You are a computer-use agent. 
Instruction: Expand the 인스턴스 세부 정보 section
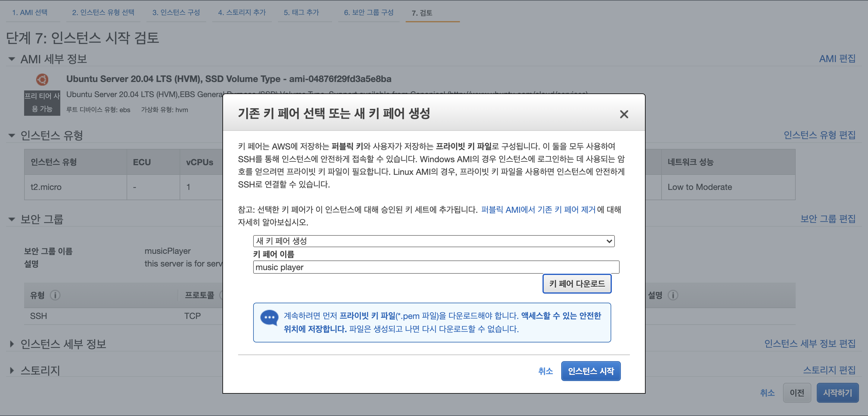tap(12, 344)
